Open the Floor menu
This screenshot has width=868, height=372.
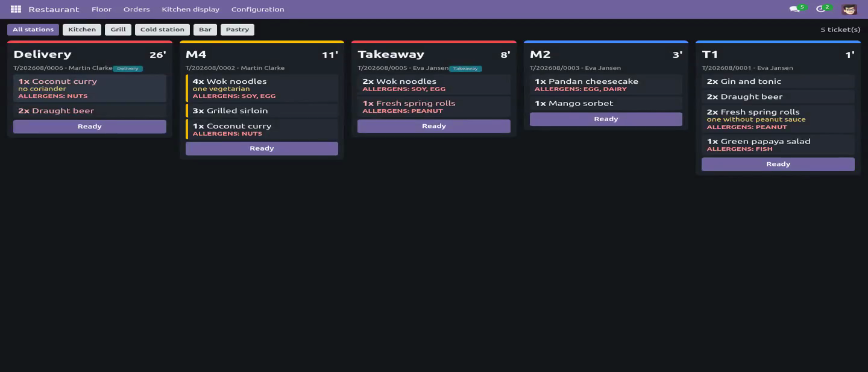101,9
